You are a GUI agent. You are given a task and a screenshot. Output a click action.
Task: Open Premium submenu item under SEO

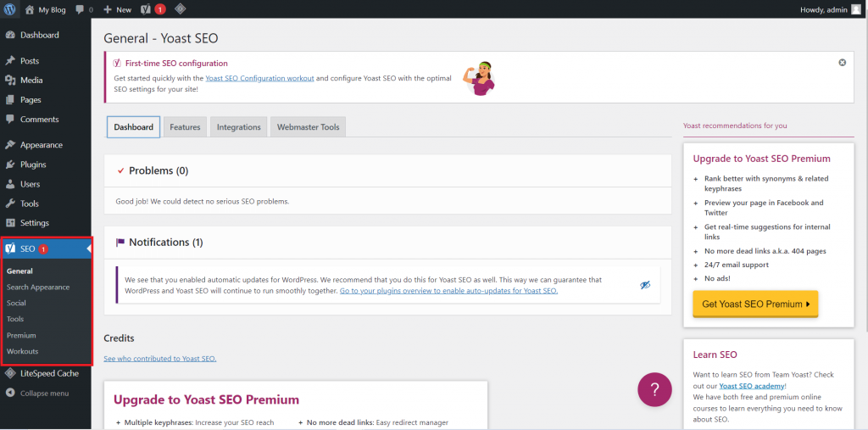coord(21,335)
